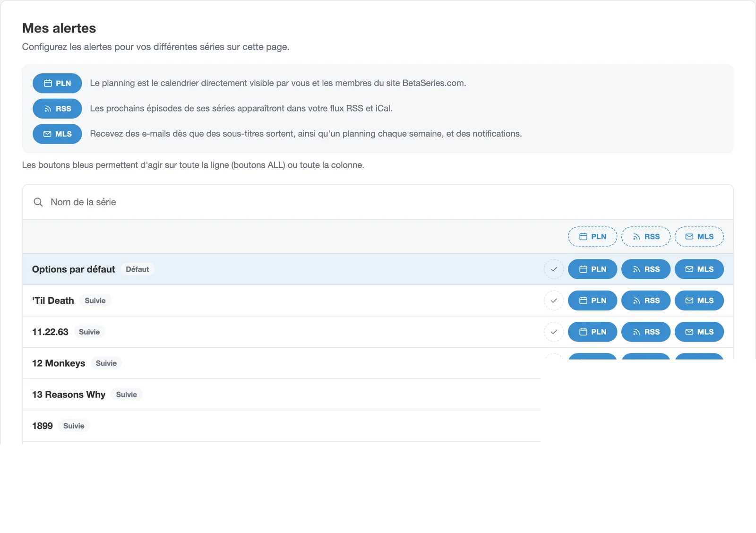The height and width of the screenshot is (533, 756).
Task: Click the MLS legend badge at top
Action: coord(57,134)
